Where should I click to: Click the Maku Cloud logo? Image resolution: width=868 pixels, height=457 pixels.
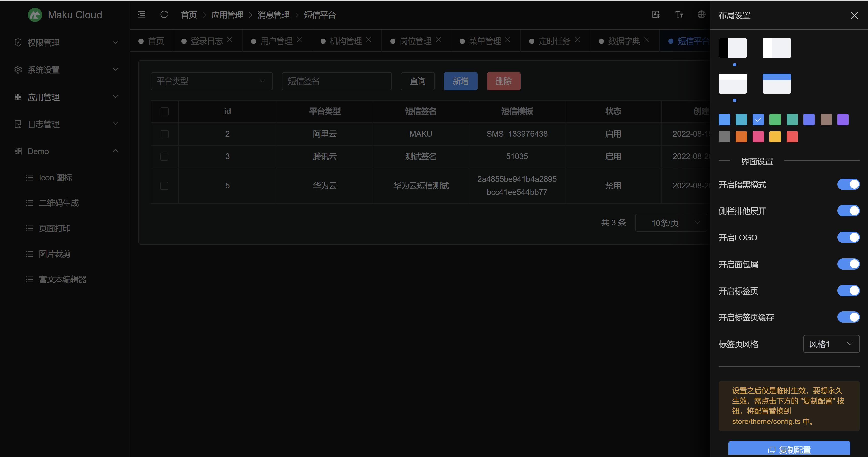35,15
